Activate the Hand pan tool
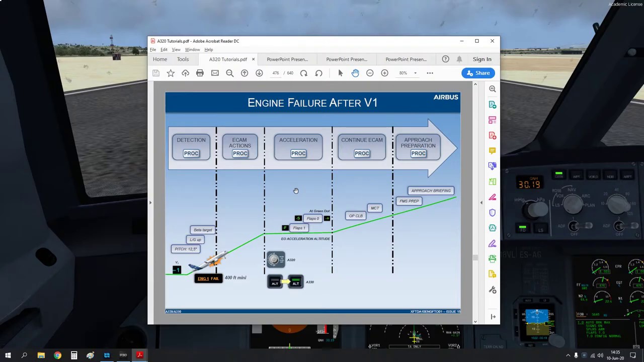This screenshot has height=362, width=644. [355, 73]
